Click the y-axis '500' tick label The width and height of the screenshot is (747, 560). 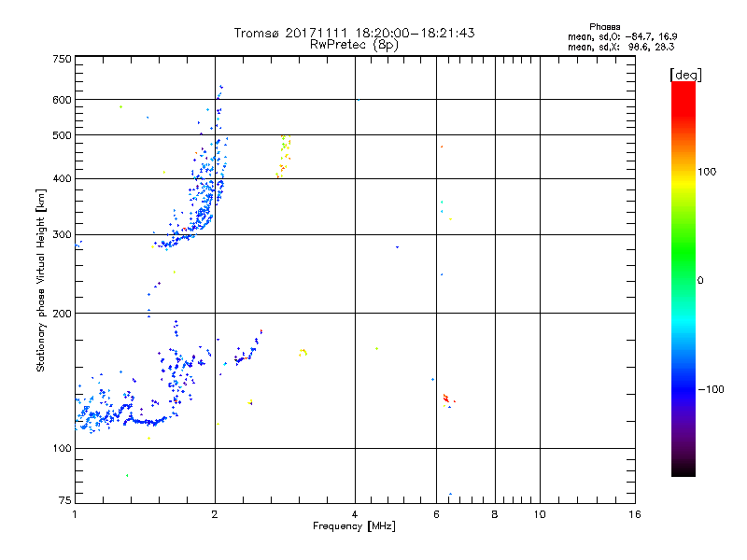click(x=62, y=135)
